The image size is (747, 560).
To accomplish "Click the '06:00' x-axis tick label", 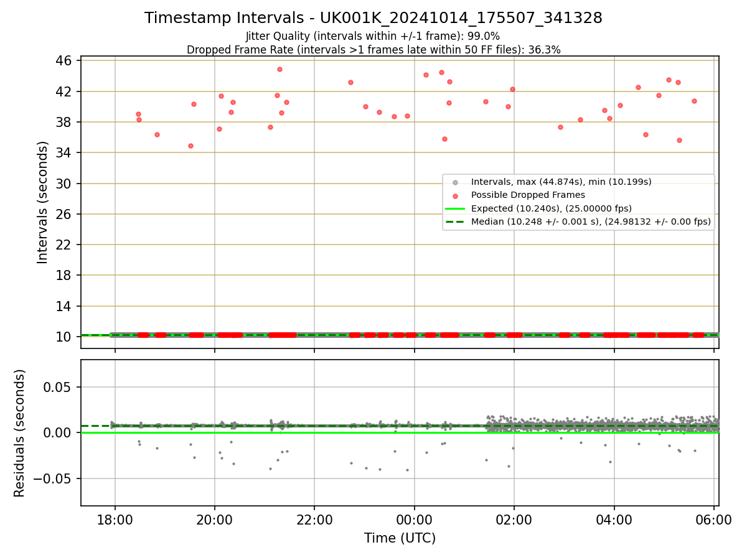I will [714, 520].
